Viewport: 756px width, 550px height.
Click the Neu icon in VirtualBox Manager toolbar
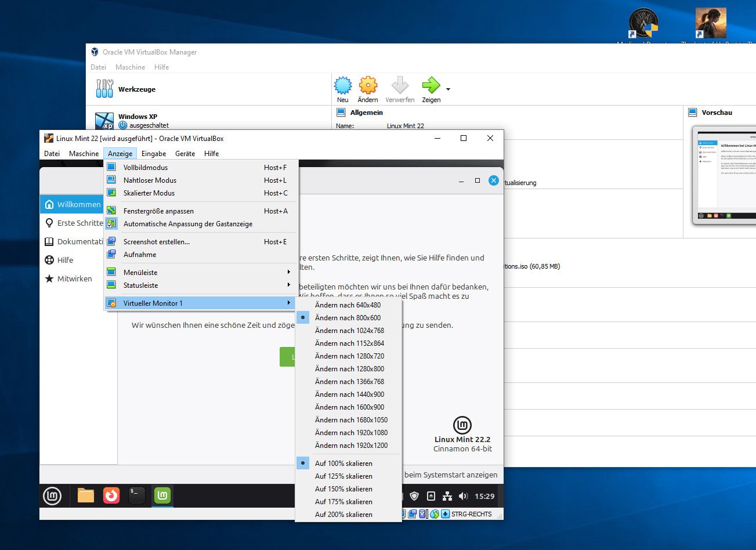[343, 85]
